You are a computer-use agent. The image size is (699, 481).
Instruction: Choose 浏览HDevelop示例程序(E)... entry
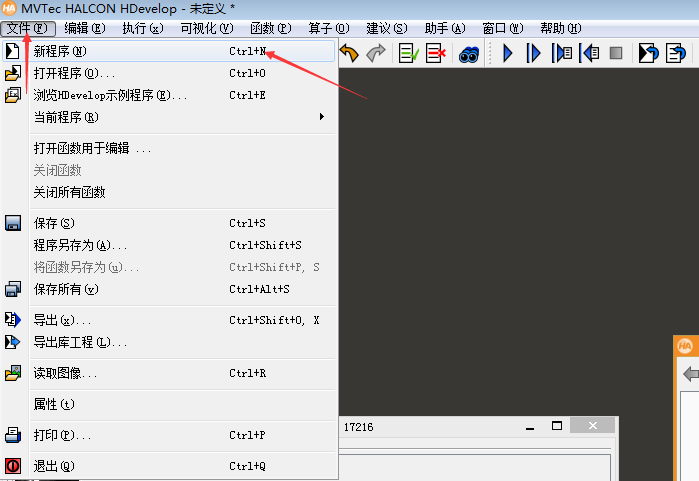(x=169, y=95)
